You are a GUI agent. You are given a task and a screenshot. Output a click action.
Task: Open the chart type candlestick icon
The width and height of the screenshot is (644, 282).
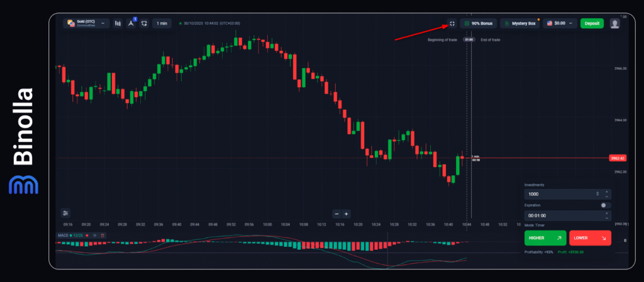(x=118, y=23)
